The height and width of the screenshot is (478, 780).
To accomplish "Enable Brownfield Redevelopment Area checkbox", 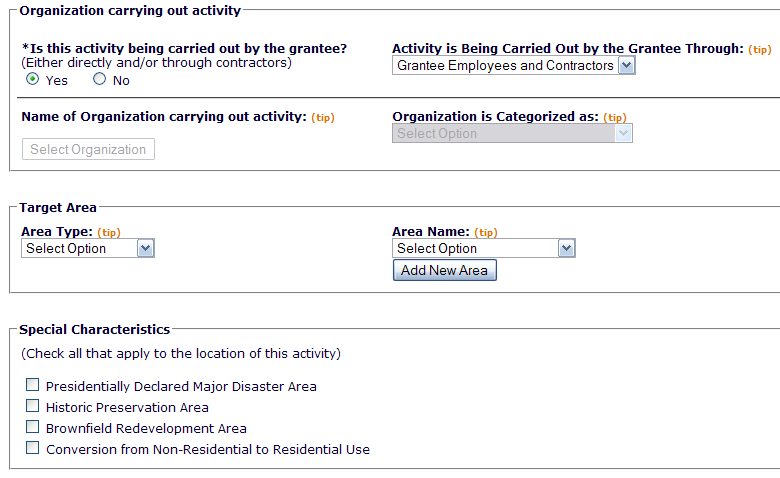I will tap(33, 427).
